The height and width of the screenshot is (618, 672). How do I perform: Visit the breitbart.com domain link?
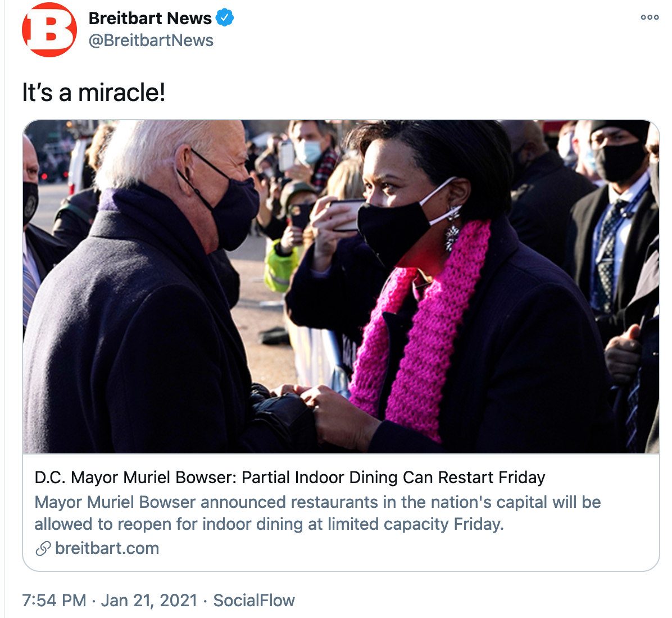pyautogui.click(x=107, y=548)
